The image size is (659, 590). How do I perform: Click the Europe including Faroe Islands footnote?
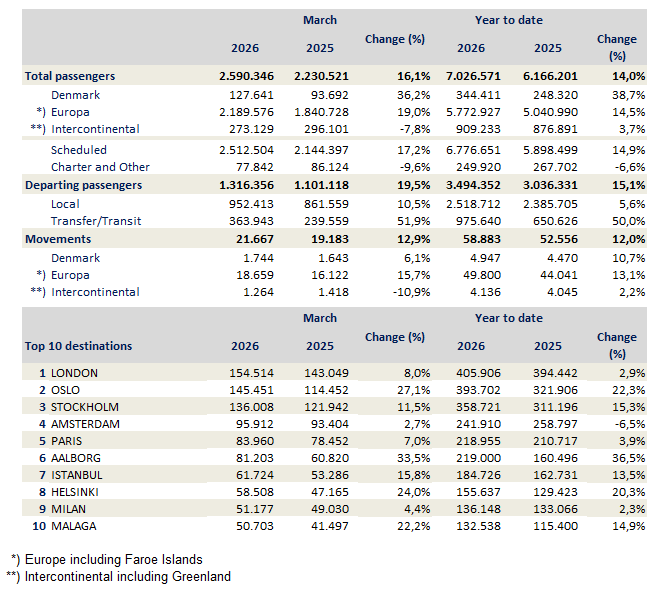[116, 559]
